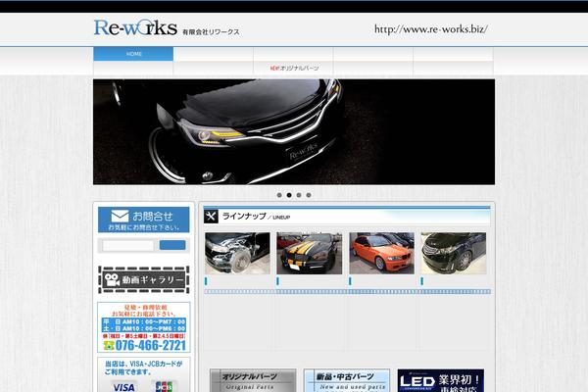Open the 新品・中古パーツ used parts banner
This screenshot has height=392, width=588.
(x=347, y=380)
